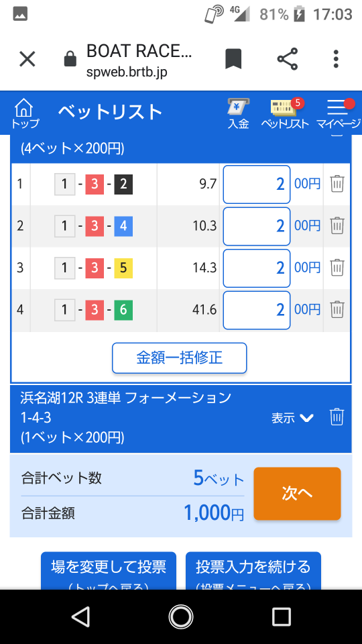The width and height of the screenshot is (362, 644).
Task: Click the 金額一括修正 button
Action: pyautogui.click(x=180, y=358)
